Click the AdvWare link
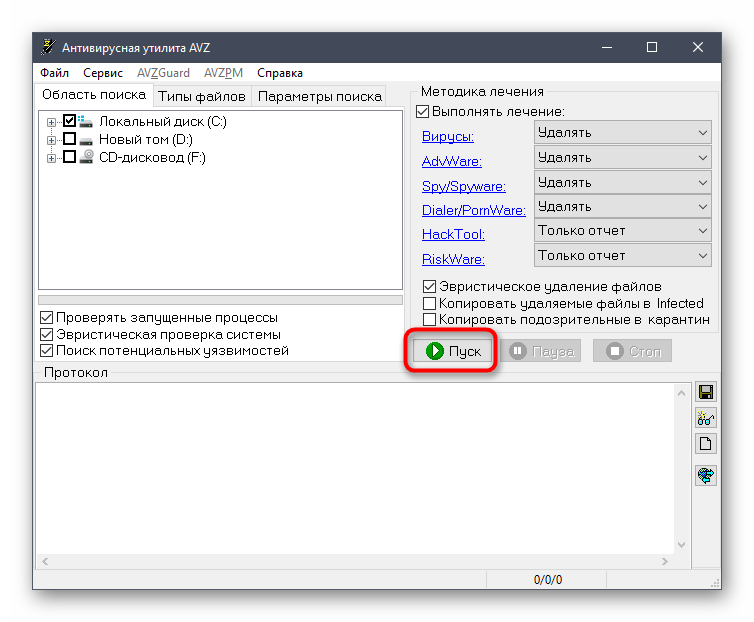This screenshot has height=622, width=754. (452, 161)
